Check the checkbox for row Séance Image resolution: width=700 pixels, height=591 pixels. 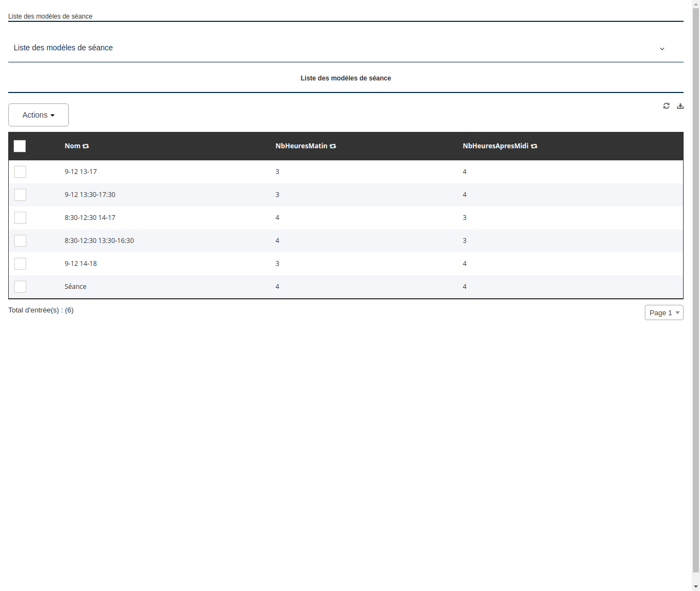click(x=20, y=287)
